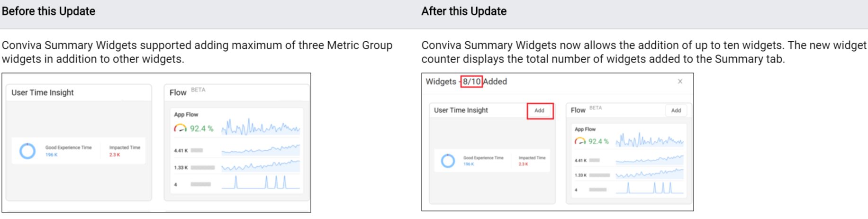This screenshot has height=219, width=868.
Task: Click the 92.4 % sparkline chart in the After screenshot
Action: point(650,140)
